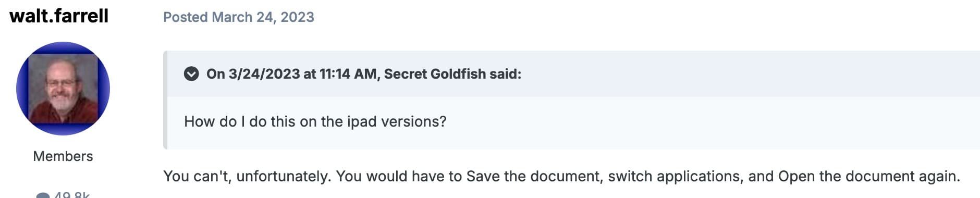The height and width of the screenshot is (198, 980).
Task: Collapse the quote with the chevron icon
Action: pyautogui.click(x=191, y=74)
